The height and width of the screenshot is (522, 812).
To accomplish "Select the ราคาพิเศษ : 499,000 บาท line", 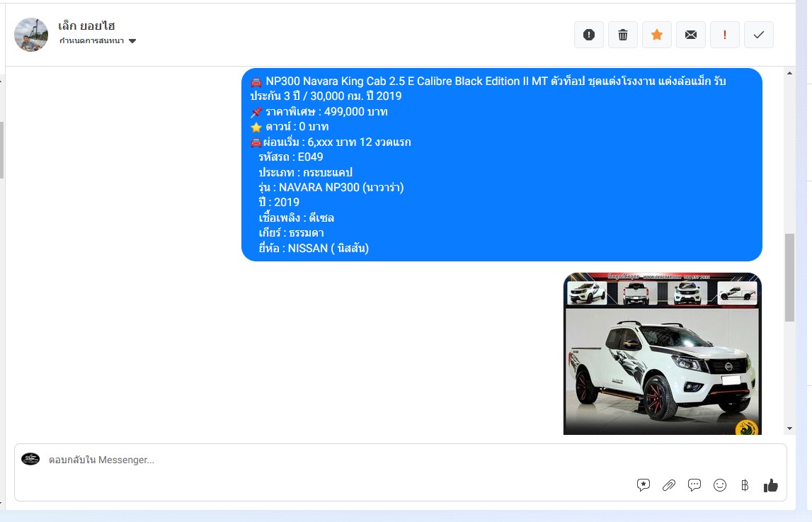I will tap(319, 112).
